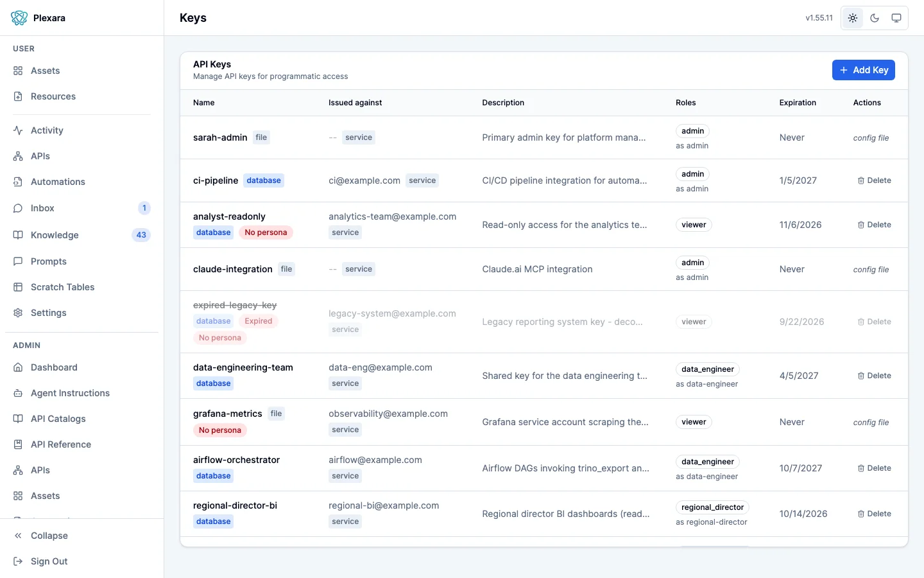Click the Plexara logo icon
Viewport: 924px width, 578px height.
click(19, 18)
